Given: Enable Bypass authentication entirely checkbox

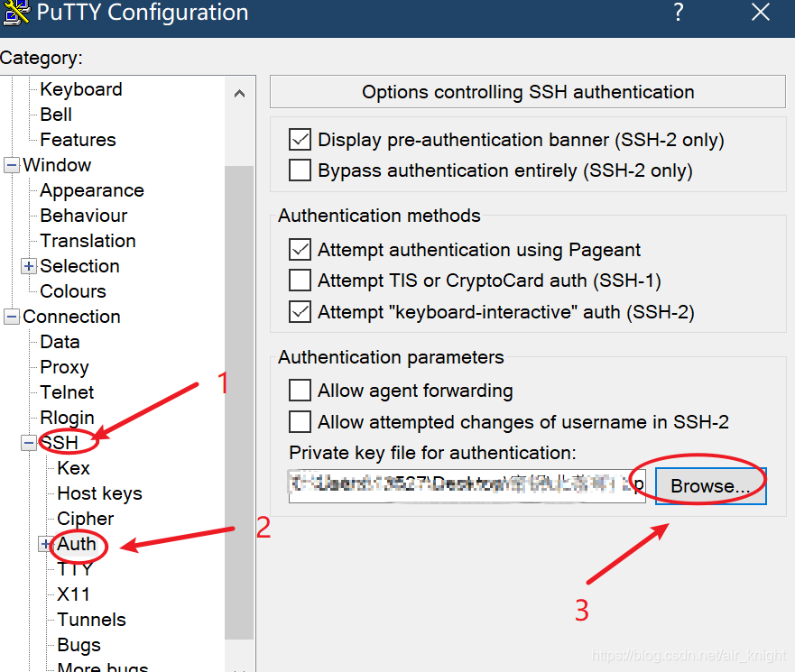Looking at the screenshot, I should (x=300, y=170).
